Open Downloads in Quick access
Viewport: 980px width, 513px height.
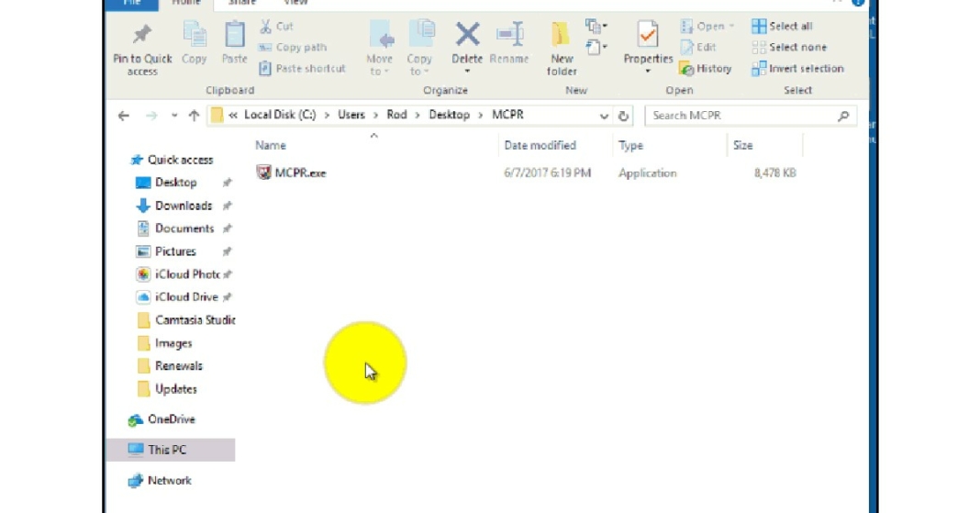point(183,206)
